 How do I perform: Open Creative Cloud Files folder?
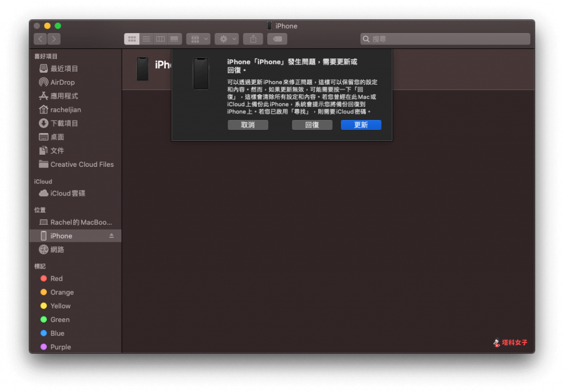point(75,164)
